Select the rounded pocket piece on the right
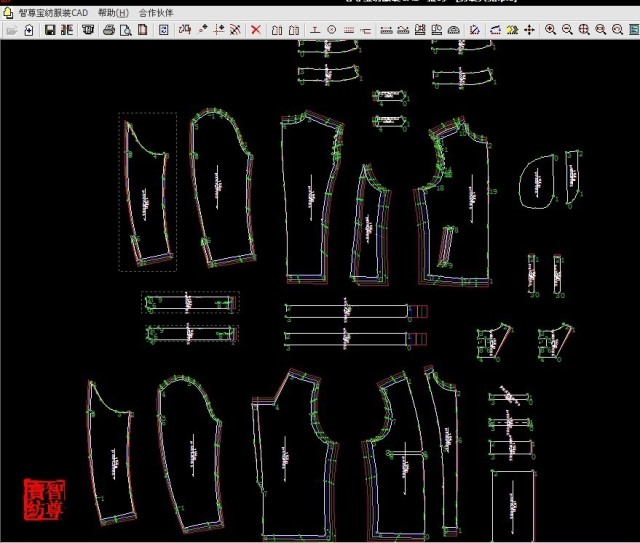640x543 pixels. [x=538, y=181]
